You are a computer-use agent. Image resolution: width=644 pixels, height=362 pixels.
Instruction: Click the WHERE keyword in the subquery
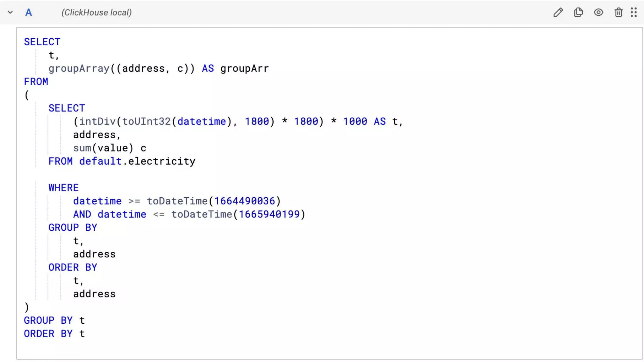pyautogui.click(x=63, y=188)
